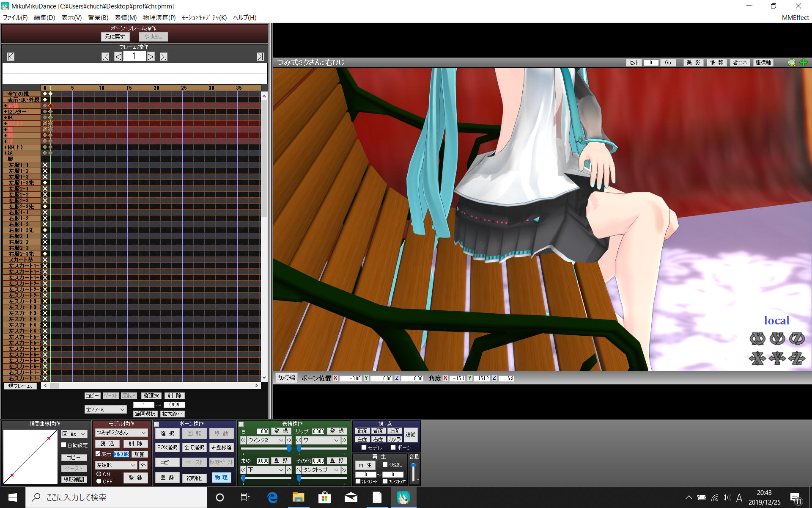Screen dimensions: 812x508
Task: Select the IK ON radio button
Action: (x=99, y=474)
